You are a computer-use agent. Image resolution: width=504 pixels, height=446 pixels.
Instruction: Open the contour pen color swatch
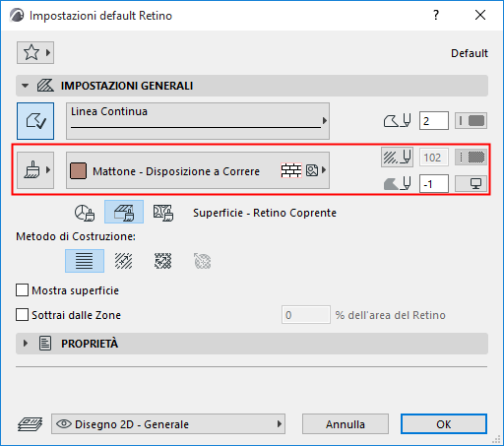click(x=471, y=121)
